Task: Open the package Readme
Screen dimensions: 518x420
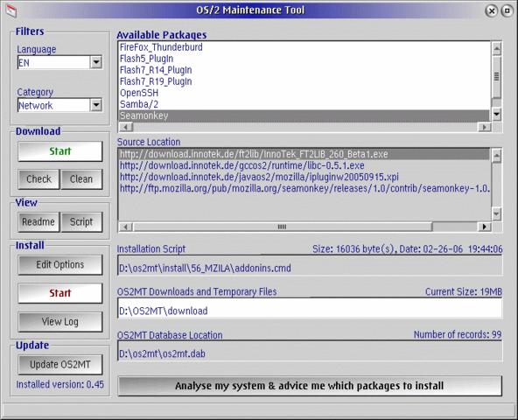Action: coord(38,221)
